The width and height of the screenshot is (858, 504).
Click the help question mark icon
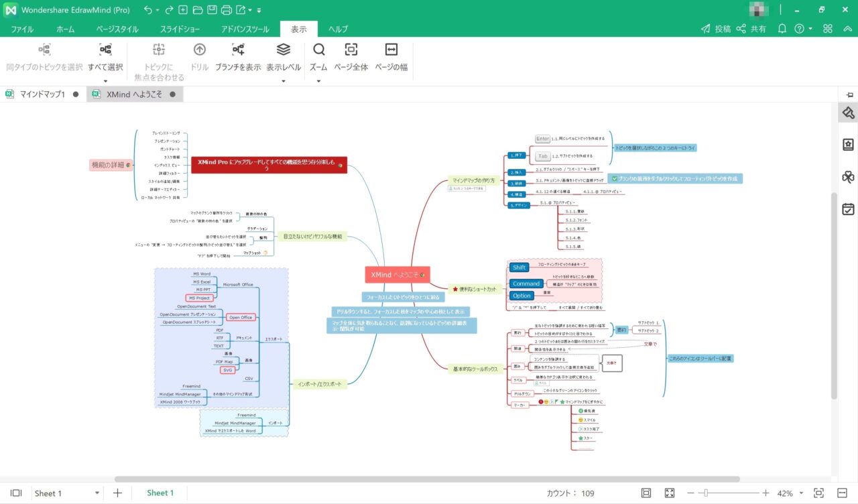pos(799,29)
